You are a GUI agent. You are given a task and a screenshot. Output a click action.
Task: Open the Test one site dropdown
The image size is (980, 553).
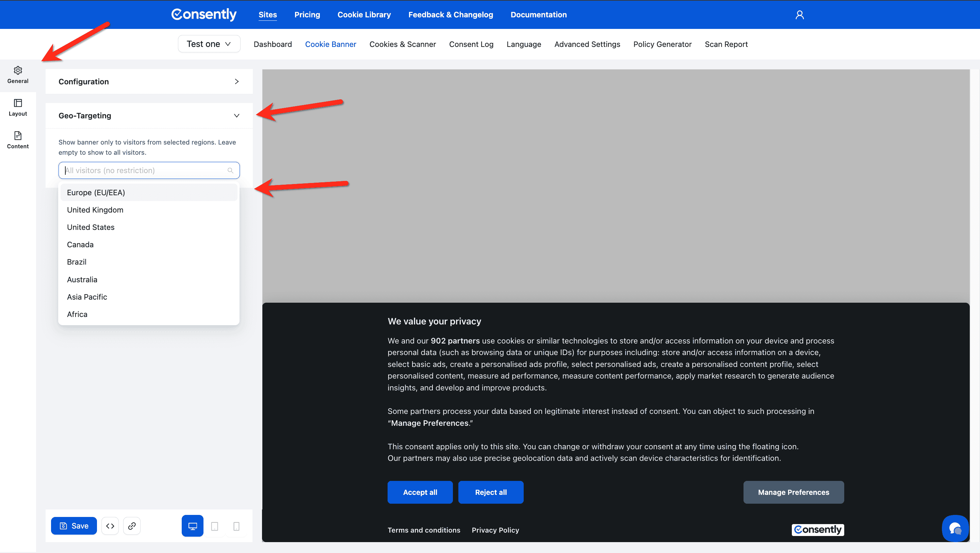point(209,44)
